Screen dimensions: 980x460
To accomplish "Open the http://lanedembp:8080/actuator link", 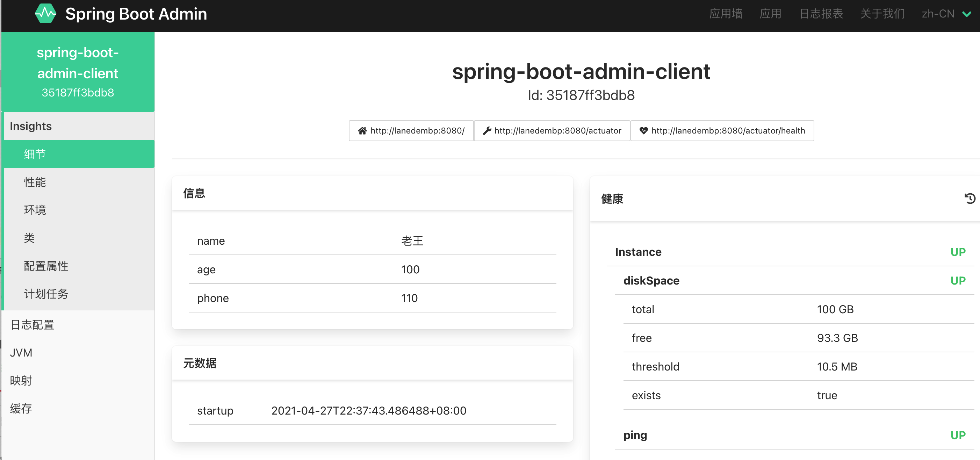I will point(552,131).
